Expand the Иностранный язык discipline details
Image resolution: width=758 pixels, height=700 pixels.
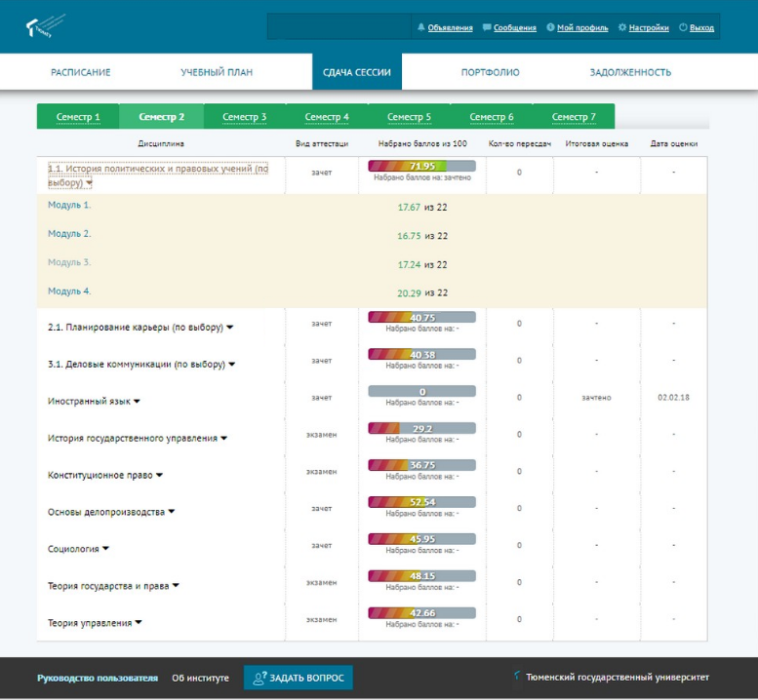138,401
